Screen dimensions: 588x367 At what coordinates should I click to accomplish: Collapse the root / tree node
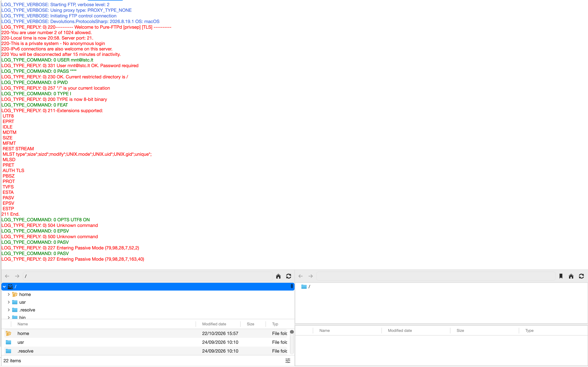[x=4, y=287]
